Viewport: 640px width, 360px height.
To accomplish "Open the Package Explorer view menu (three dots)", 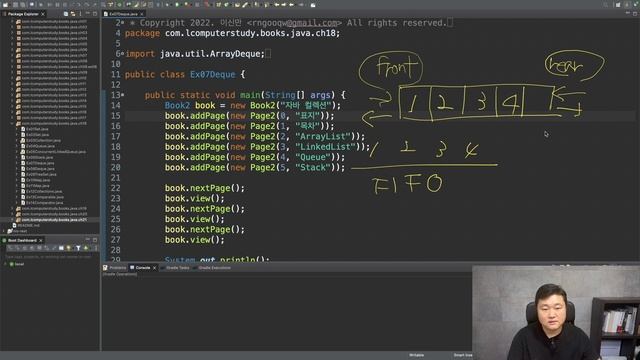I will pyautogui.click(x=80, y=14).
